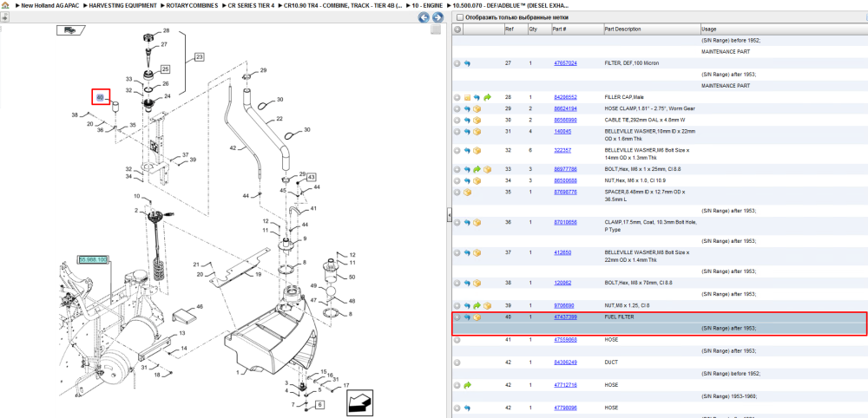Image resolution: width=868 pixels, height=418 pixels.
Task: Expand ref 27 row plus button
Action: (457, 63)
